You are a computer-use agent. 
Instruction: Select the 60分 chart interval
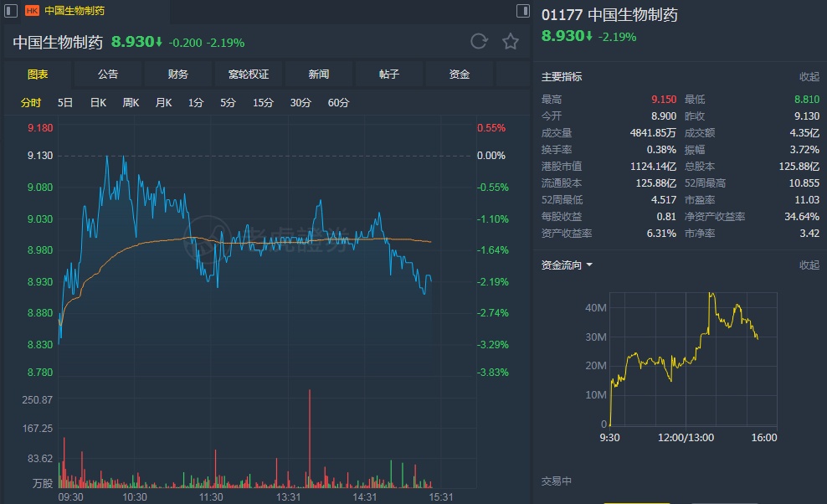339,103
